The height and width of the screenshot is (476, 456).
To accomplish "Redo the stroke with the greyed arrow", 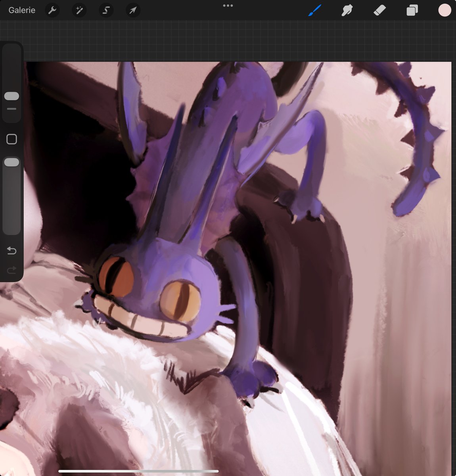I will (11, 270).
